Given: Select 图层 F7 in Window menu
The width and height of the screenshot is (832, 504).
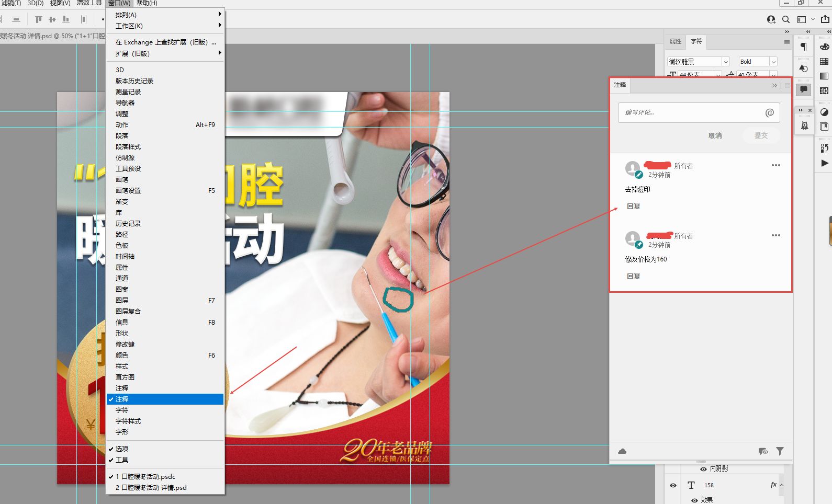Looking at the screenshot, I should pyautogui.click(x=165, y=300).
